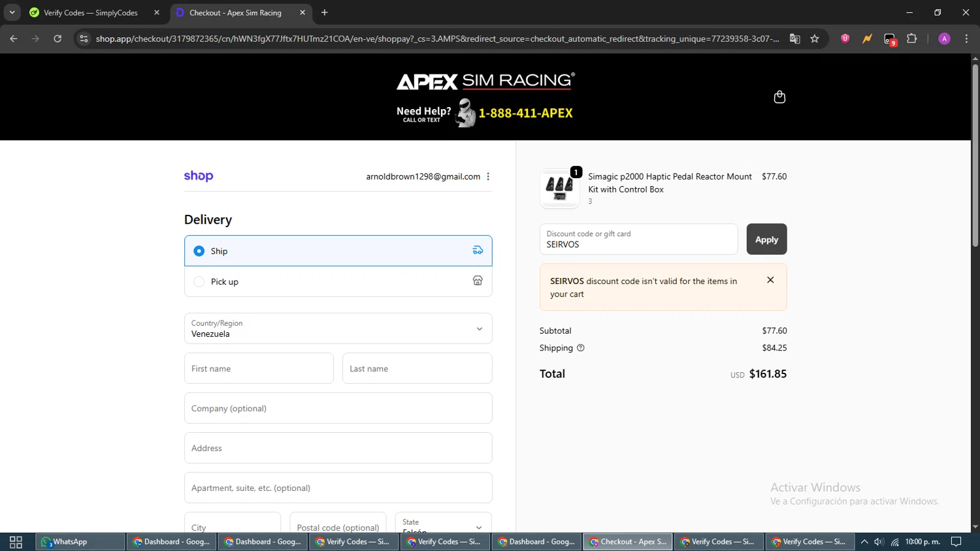Viewport: 980px width, 551px height.
Task: Open Checkout - Apex taskbar window
Action: [628, 542]
